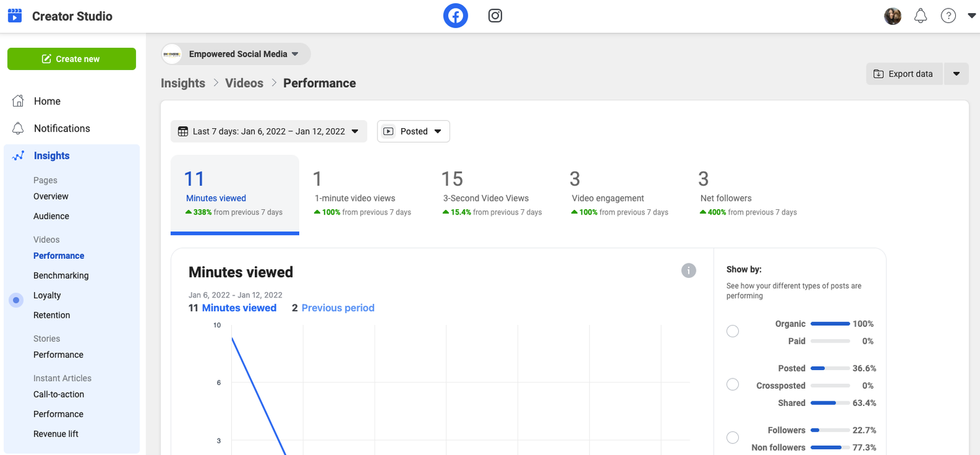Click the Minutes viewed chart legend label
The image size is (980, 455).
click(x=239, y=308)
